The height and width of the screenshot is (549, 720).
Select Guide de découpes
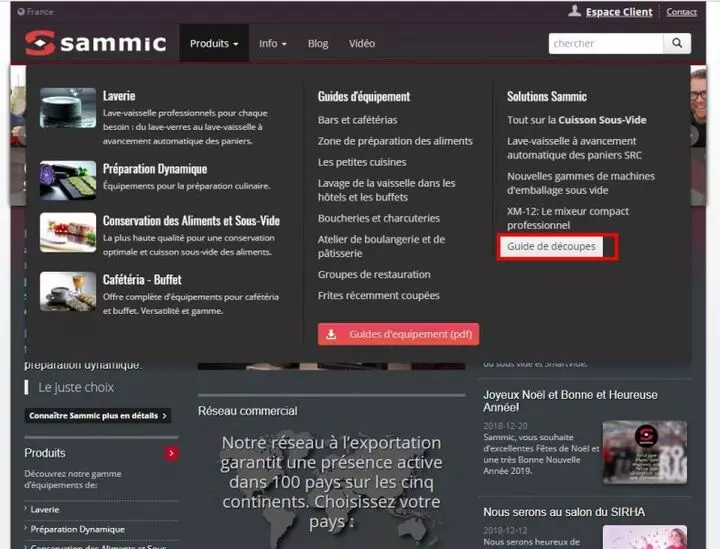pyautogui.click(x=551, y=246)
